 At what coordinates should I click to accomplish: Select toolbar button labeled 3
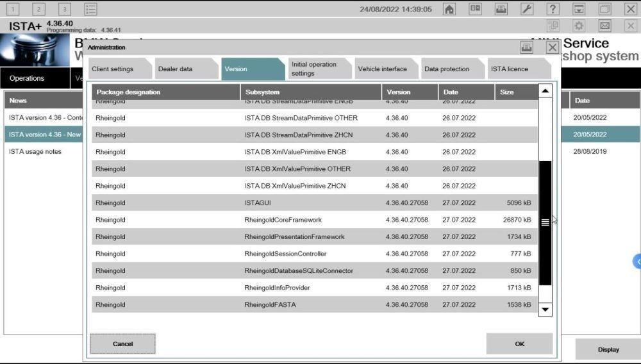click(65, 9)
